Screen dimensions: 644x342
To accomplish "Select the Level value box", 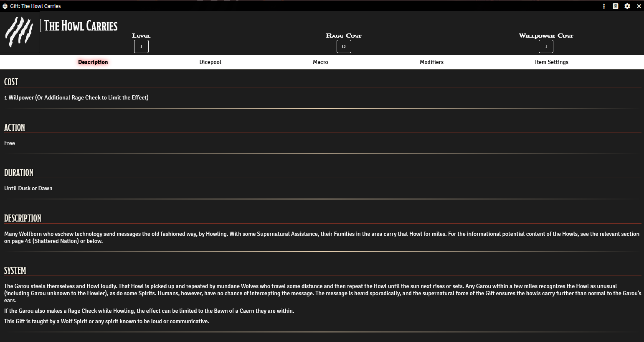I will [141, 46].
